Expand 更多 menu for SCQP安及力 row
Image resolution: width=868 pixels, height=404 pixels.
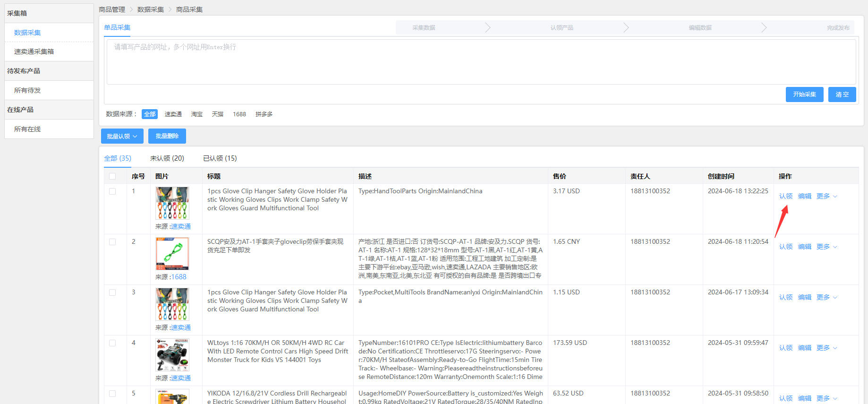click(x=827, y=247)
